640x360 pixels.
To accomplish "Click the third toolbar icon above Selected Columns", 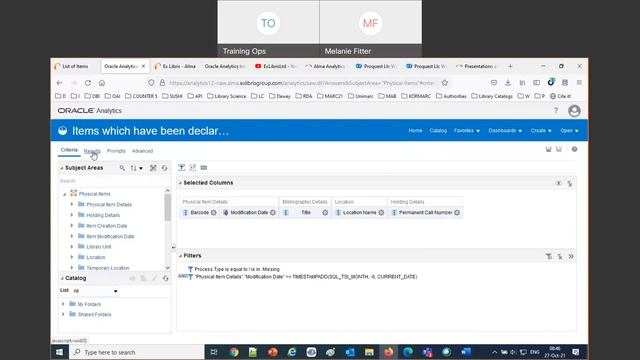I will tap(204, 168).
